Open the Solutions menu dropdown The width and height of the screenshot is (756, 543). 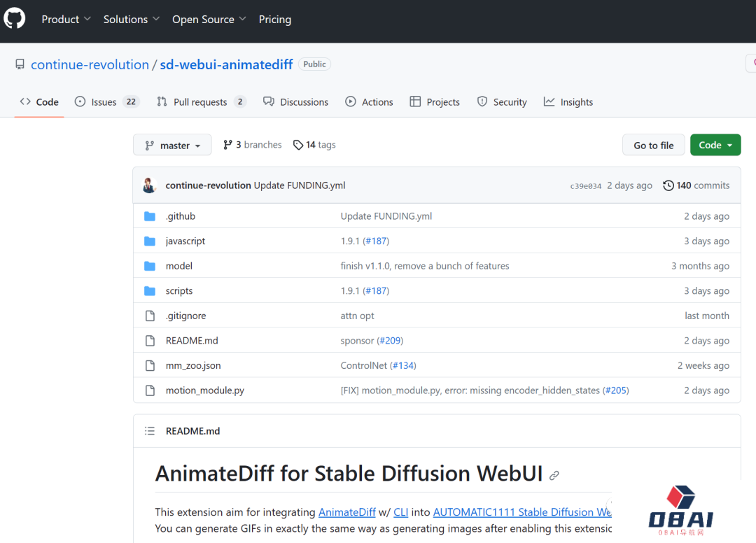tap(131, 20)
